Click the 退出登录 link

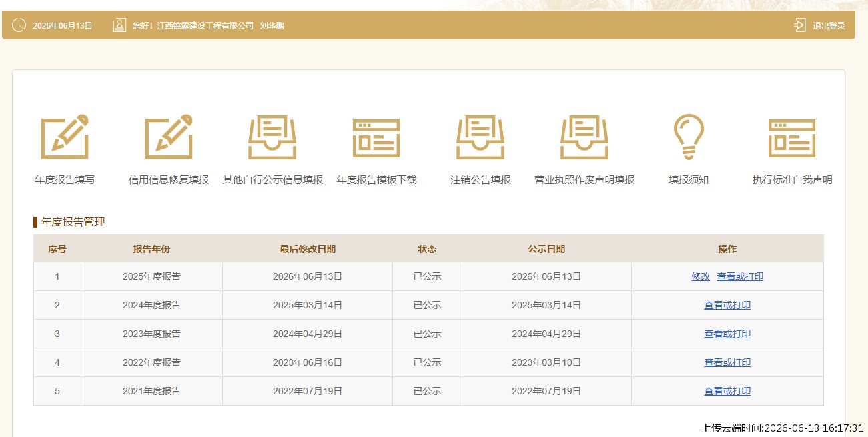[829, 26]
